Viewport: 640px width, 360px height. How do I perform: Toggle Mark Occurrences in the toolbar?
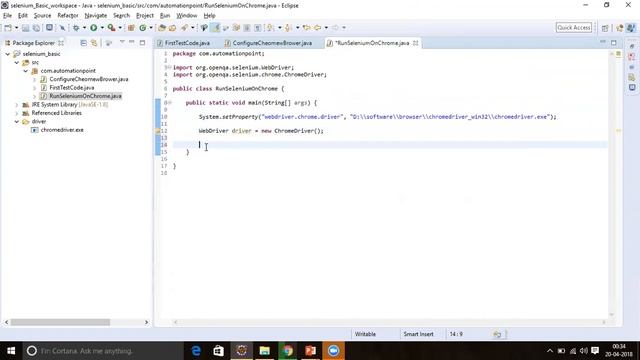click(215, 28)
